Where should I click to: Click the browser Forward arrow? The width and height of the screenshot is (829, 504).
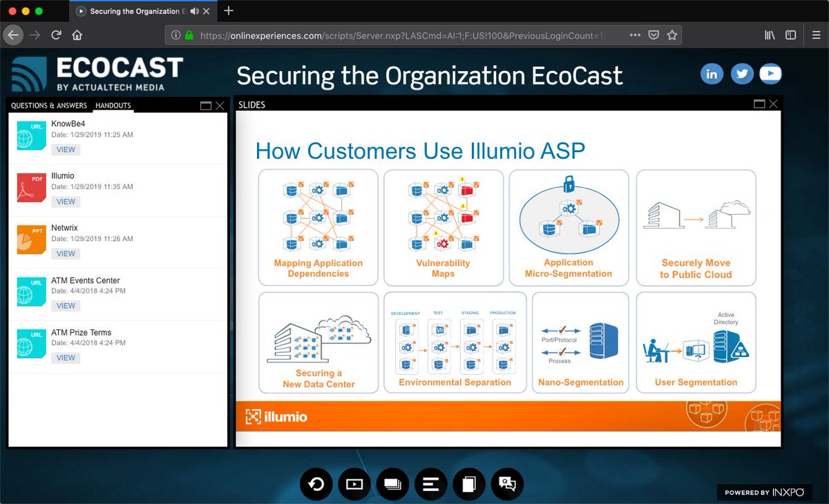(35, 35)
